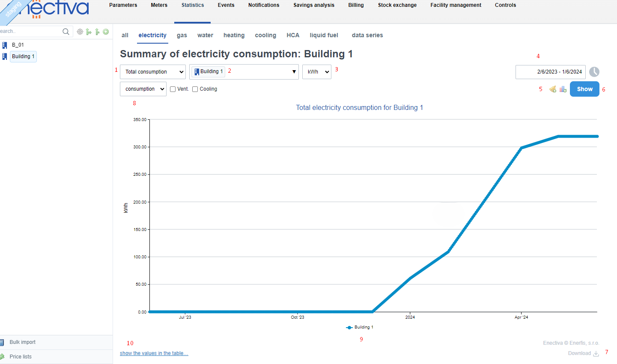Viewport: 617px width, 364px height.
Task: Click the B_01 building icon in tree
Action: coord(5,45)
